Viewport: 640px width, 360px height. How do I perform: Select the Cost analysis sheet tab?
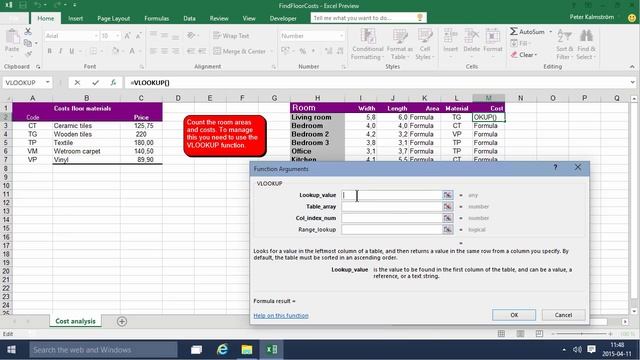[76, 321]
